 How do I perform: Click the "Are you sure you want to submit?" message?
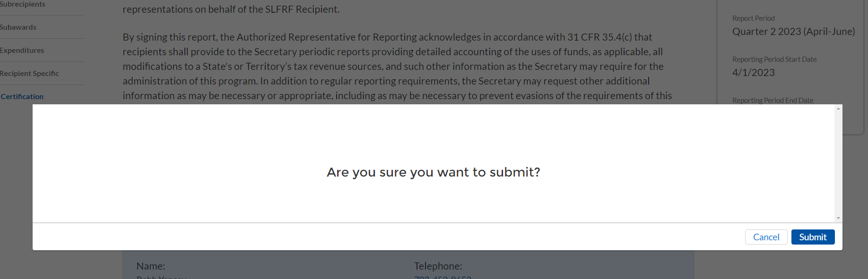(x=433, y=172)
